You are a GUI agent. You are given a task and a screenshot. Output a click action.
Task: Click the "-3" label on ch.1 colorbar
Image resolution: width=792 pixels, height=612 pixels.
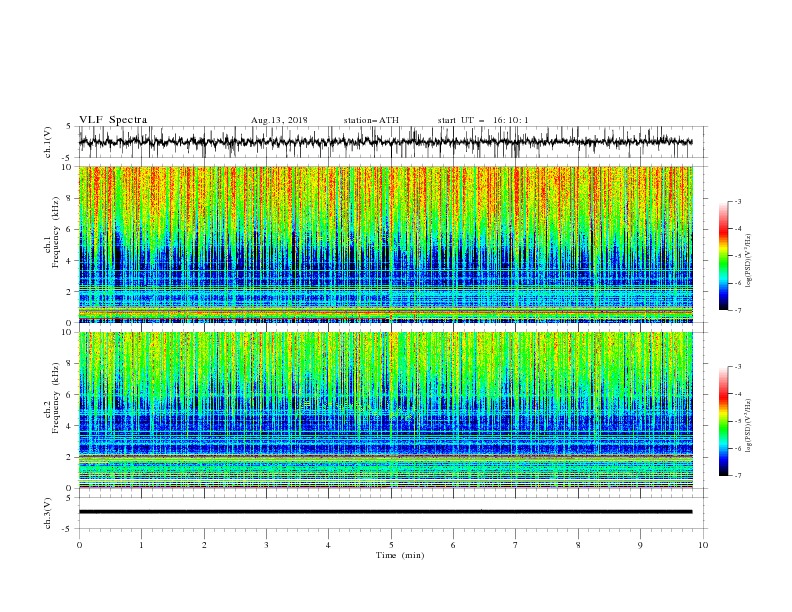738,202
